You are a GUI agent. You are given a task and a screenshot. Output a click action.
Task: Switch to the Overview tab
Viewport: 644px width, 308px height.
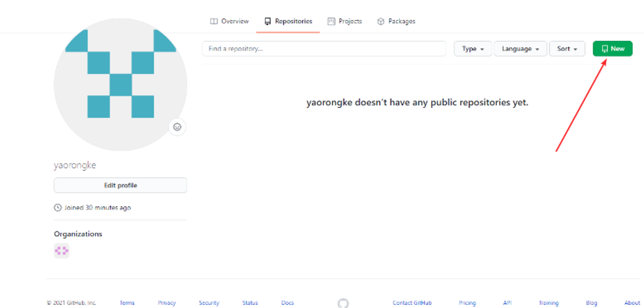[x=229, y=22]
